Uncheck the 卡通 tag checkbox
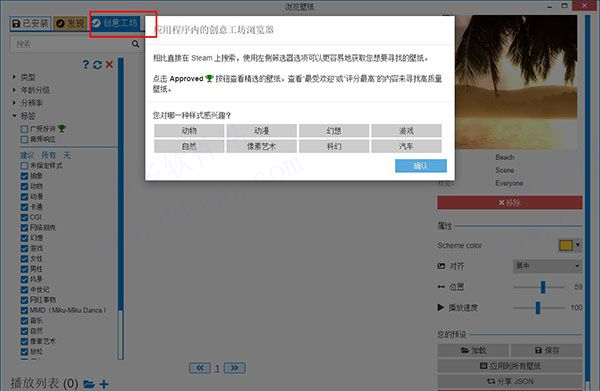The height and width of the screenshot is (391, 600). (x=24, y=207)
